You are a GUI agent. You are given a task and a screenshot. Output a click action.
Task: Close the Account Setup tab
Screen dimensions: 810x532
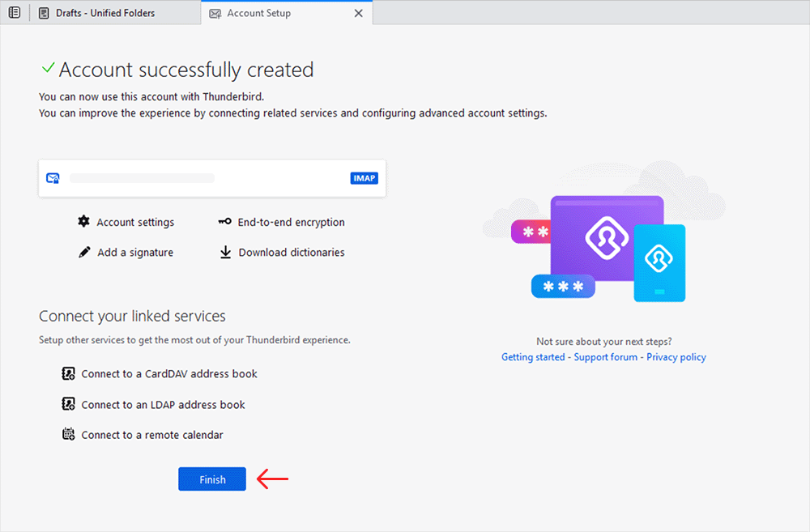point(359,13)
